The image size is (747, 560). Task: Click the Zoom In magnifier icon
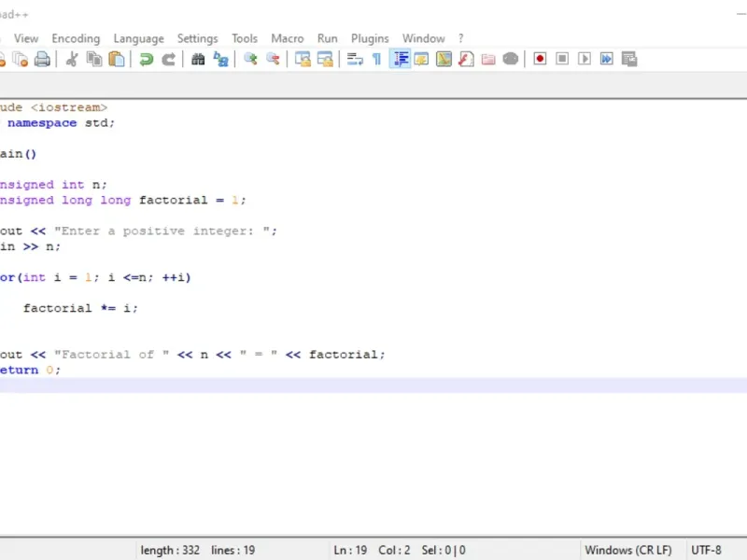point(250,59)
